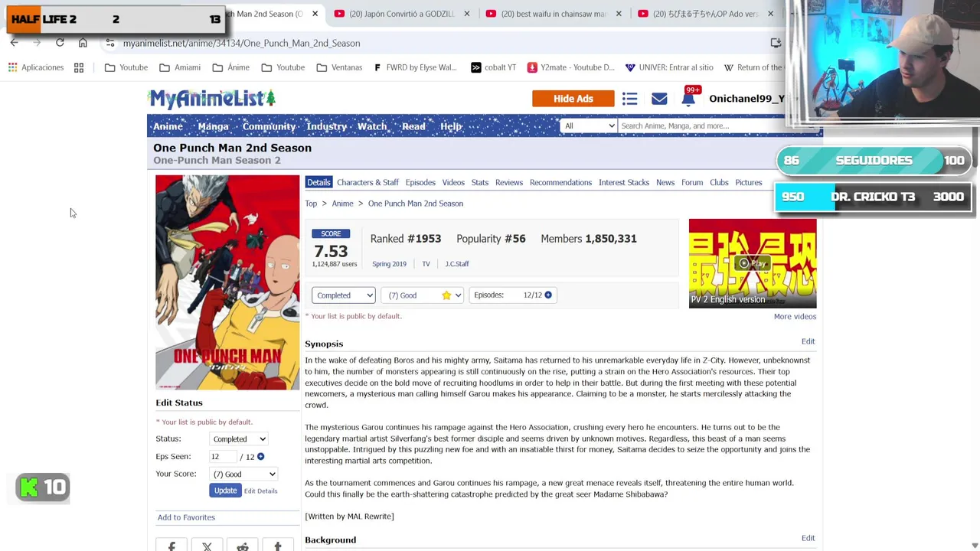Switch to the Reviews tab
Viewport: 980px width, 551px height.
tap(509, 182)
